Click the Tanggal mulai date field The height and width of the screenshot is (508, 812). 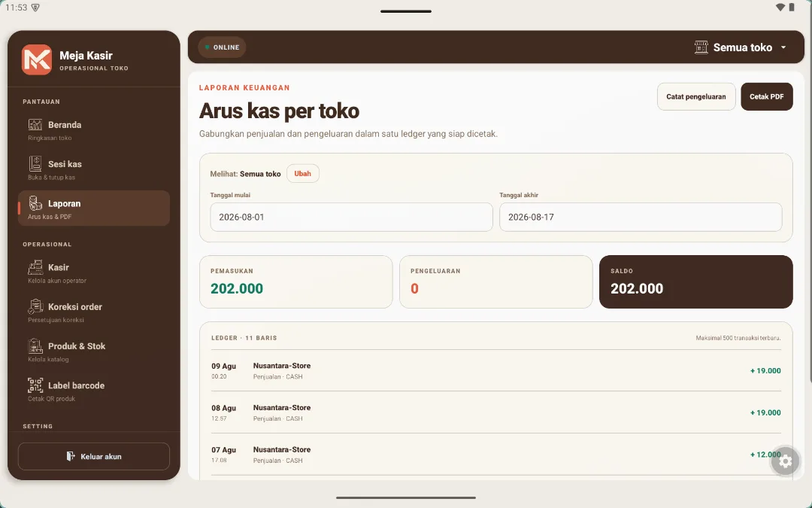pyautogui.click(x=351, y=217)
